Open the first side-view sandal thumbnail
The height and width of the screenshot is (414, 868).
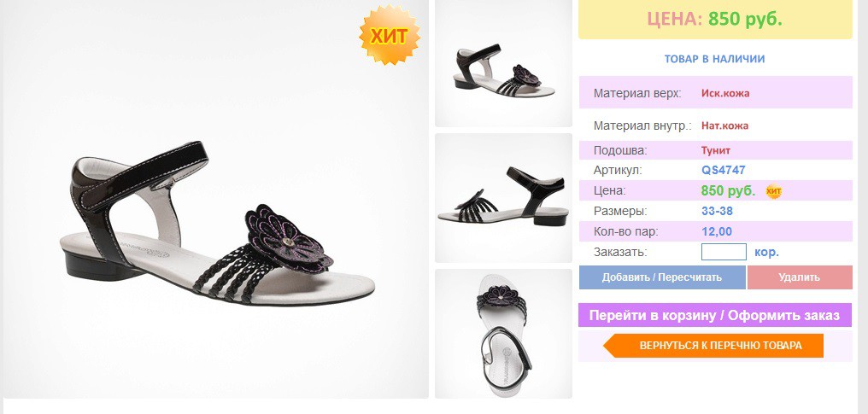click(x=503, y=63)
